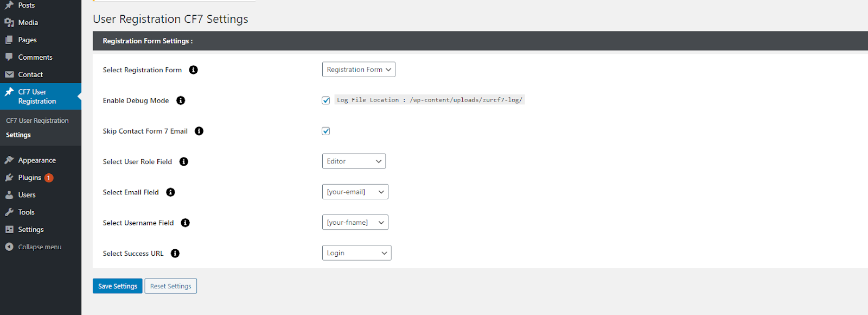This screenshot has height=315, width=868.
Task: Click the Plugins update count badge
Action: click(49, 178)
